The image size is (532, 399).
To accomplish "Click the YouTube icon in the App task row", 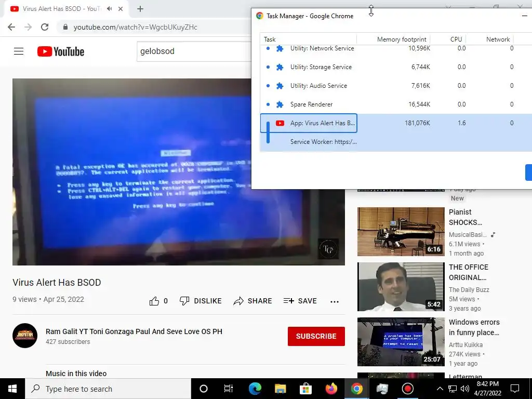I will 280,123.
